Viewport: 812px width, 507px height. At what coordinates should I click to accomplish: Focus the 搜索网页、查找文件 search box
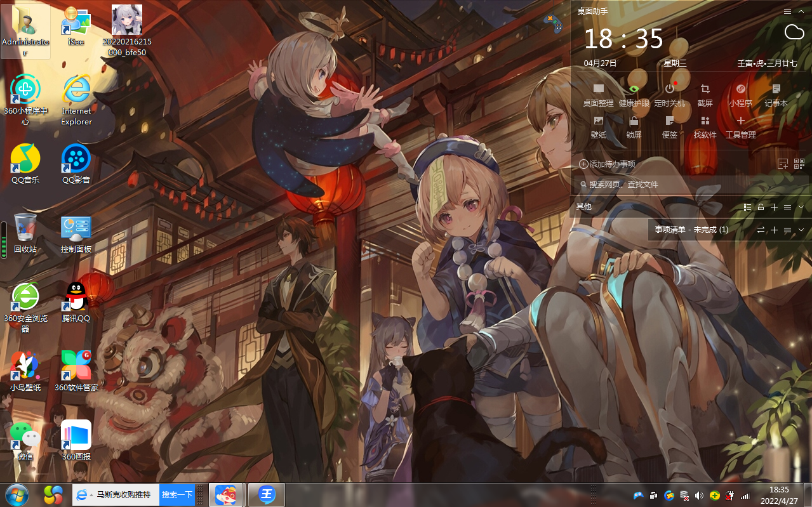click(x=692, y=184)
